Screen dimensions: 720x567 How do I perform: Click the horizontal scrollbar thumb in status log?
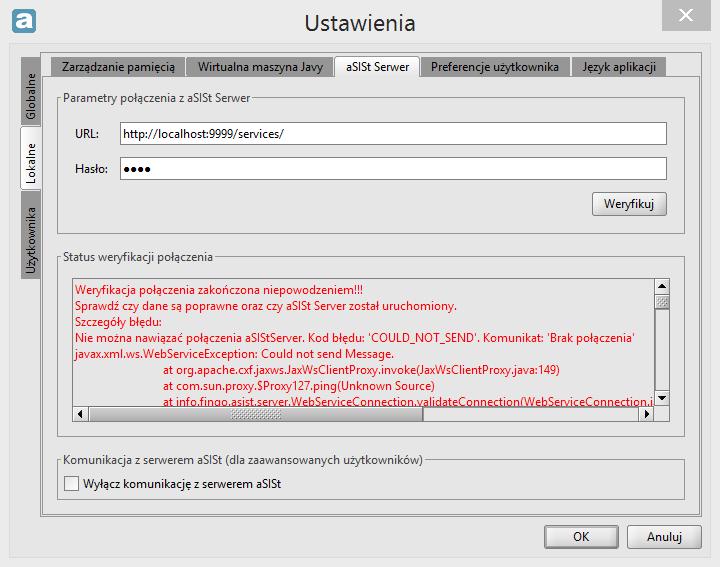click(256, 414)
